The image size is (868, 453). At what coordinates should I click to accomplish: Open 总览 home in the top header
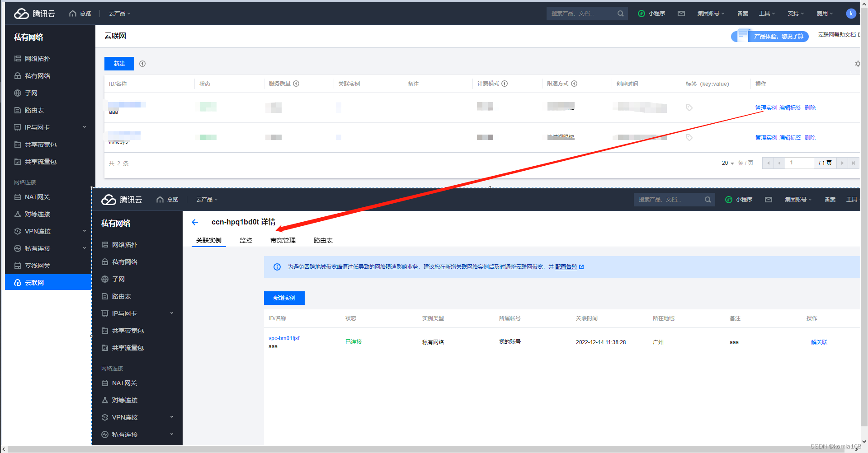coord(80,14)
